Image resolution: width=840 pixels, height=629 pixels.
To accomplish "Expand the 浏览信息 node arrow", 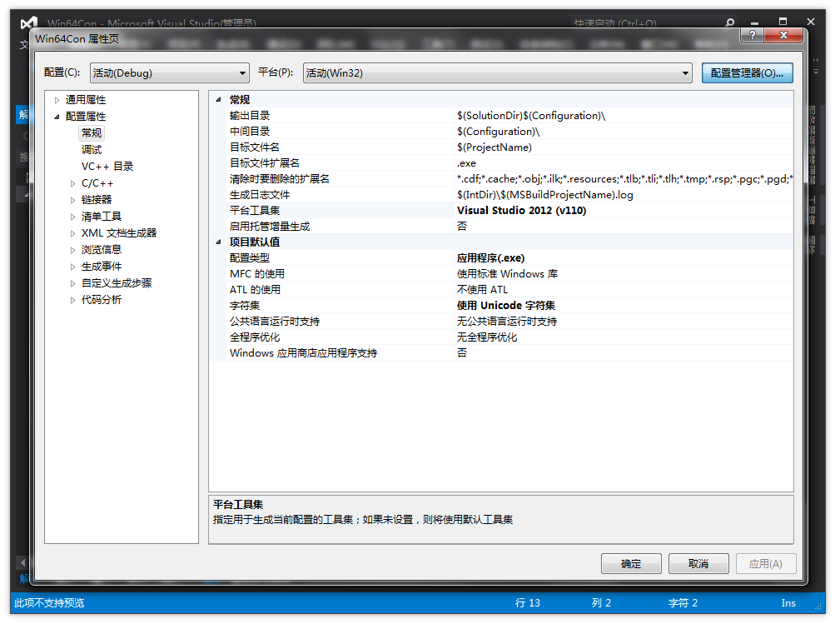I will point(73,250).
